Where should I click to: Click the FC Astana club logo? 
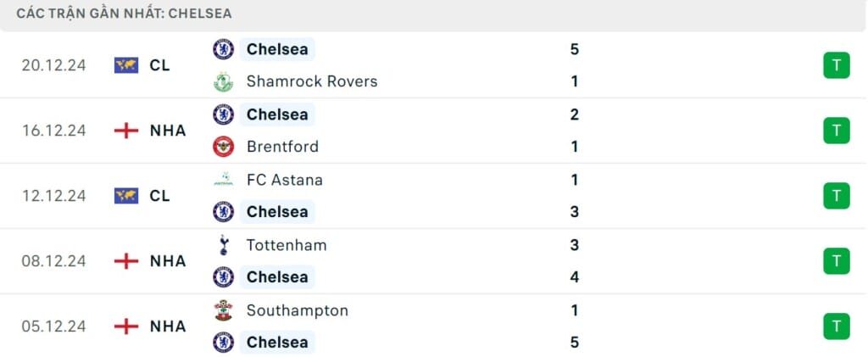pyautogui.click(x=223, y=180)
